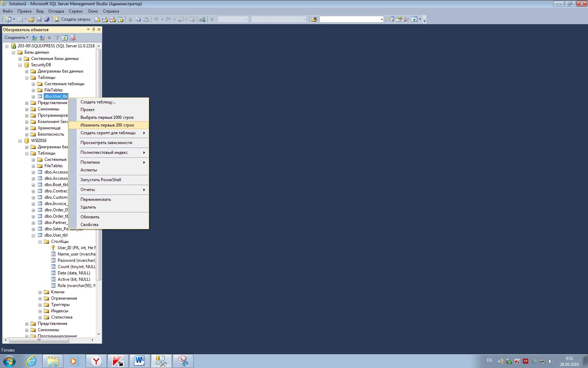588x368 pixels.
Task: Click the Copy icon in toolbar
Action: pyautogui.click(x=138, y=19)
